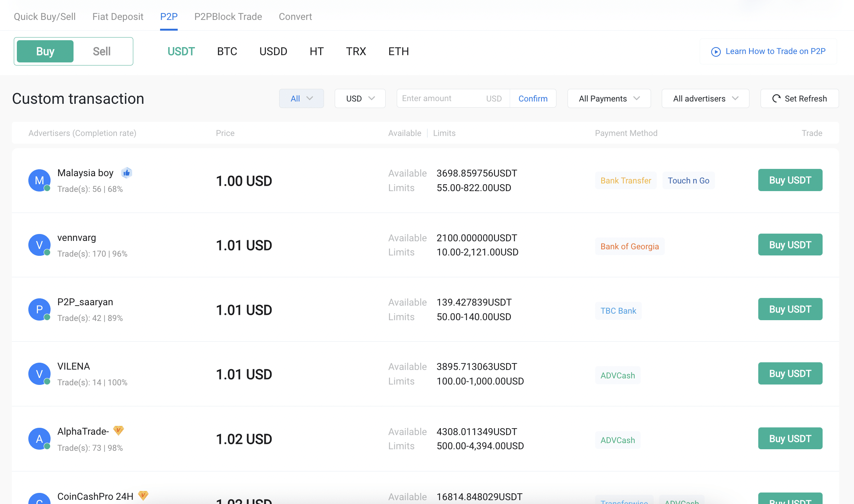Buy USDT from vennvarg

790,245
